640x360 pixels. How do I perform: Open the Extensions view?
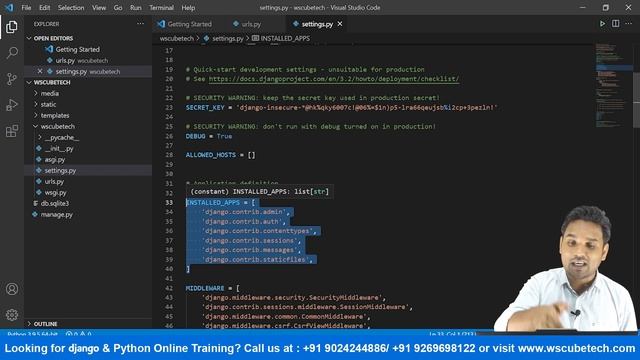pyautogui.click(x=12, y=131)
